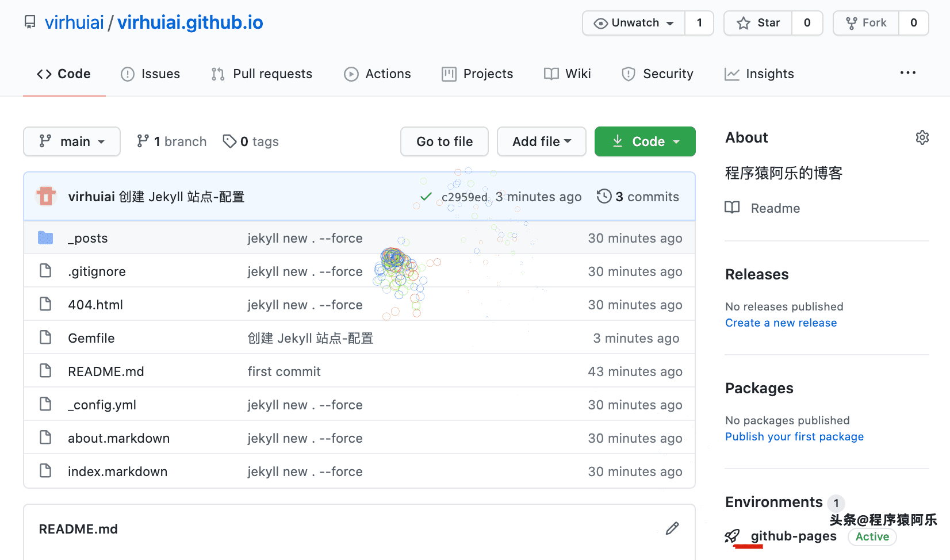Open the Gemfile commit message link

point(311,338)
